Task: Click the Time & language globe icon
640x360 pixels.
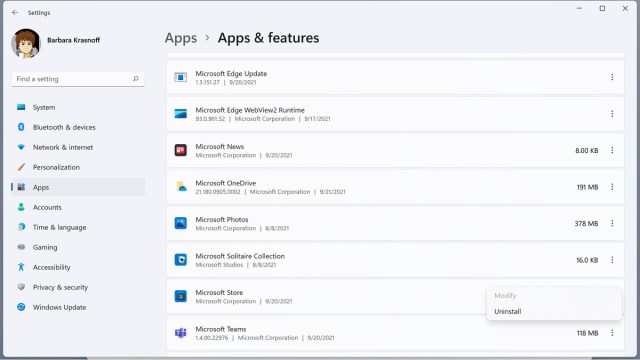Action: (21, 227)
